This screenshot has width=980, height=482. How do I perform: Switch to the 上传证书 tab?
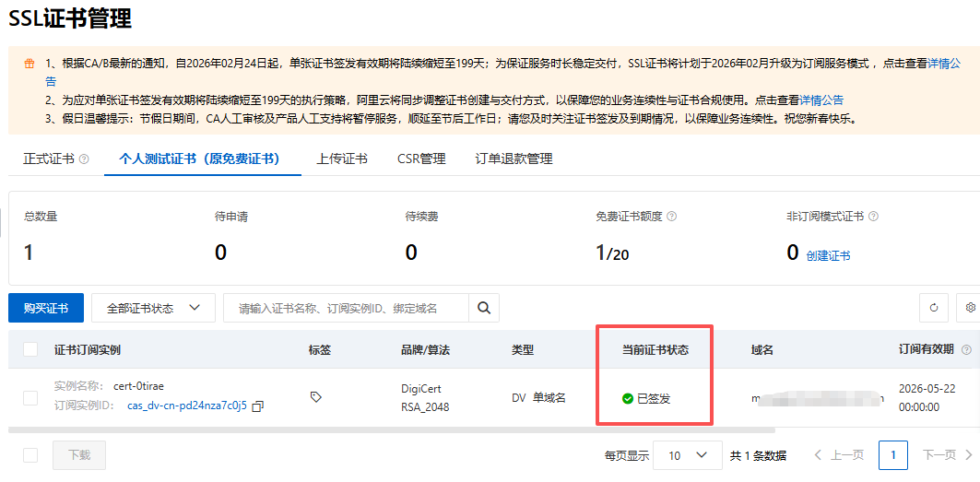click(x=341, y=159)
